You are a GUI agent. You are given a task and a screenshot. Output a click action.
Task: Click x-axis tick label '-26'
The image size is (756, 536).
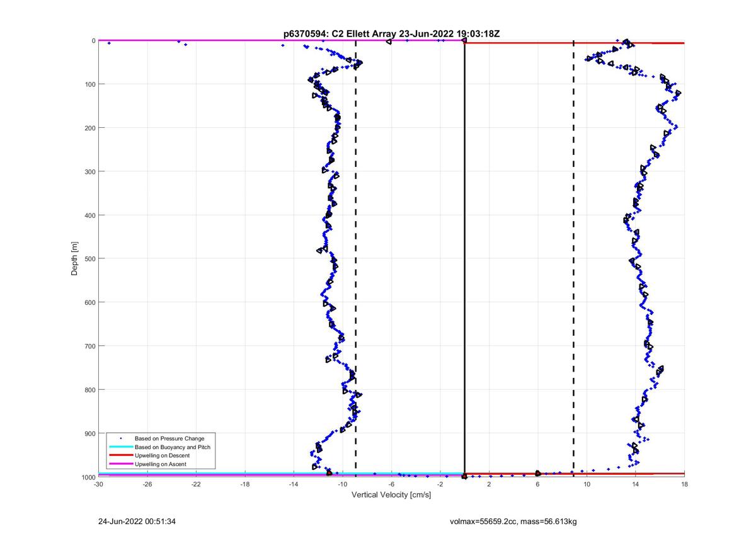pyautogui.click(x=147, y=484)
